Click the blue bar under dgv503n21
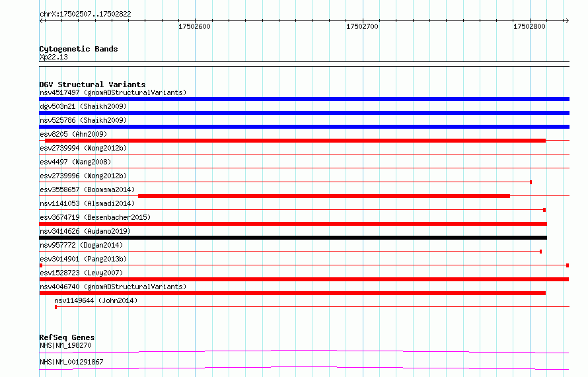 coord(304,113)
